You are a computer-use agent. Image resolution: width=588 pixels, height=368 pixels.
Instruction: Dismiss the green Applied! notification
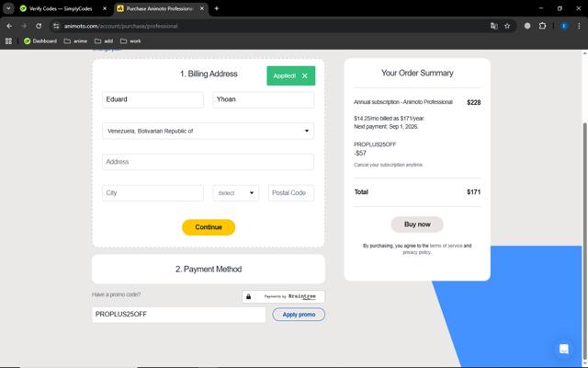tap(305, 75)
